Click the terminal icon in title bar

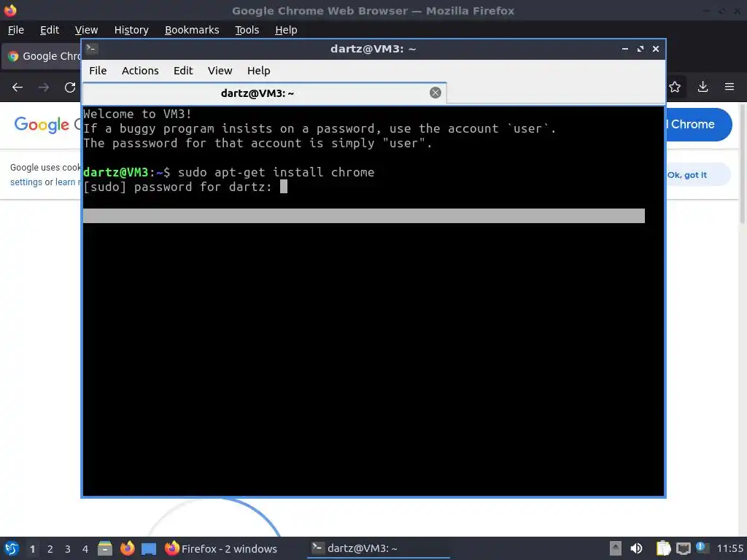[92, 48]
